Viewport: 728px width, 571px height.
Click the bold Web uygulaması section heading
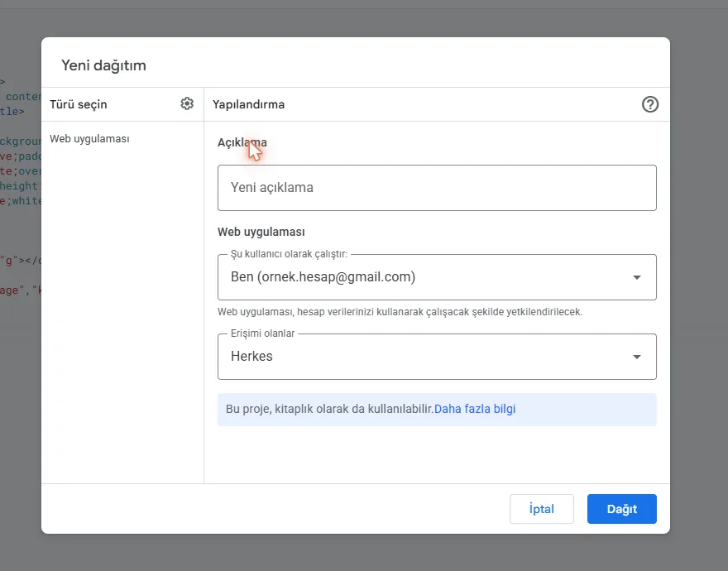261,232
